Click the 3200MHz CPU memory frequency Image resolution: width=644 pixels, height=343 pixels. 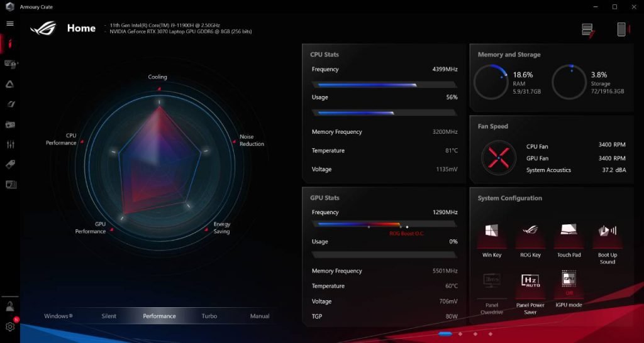pos(445,132)
